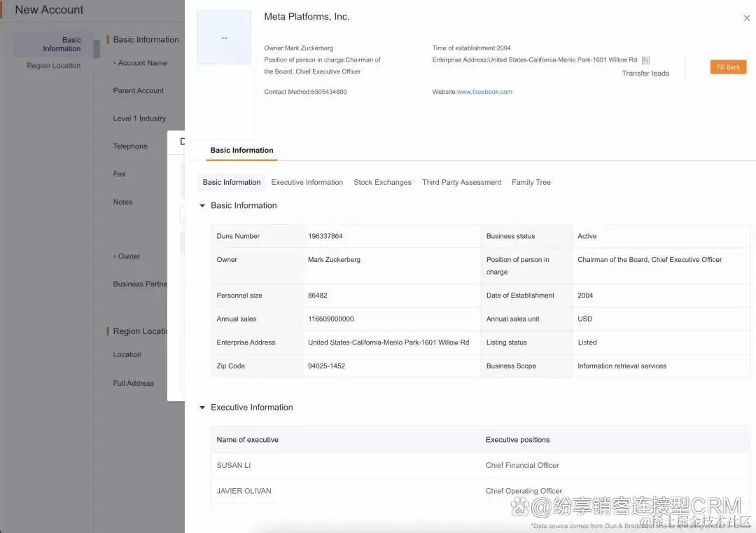
Task: Click the Level 1 Industry label
Action: pyautogui.click(x=139, y=118)
